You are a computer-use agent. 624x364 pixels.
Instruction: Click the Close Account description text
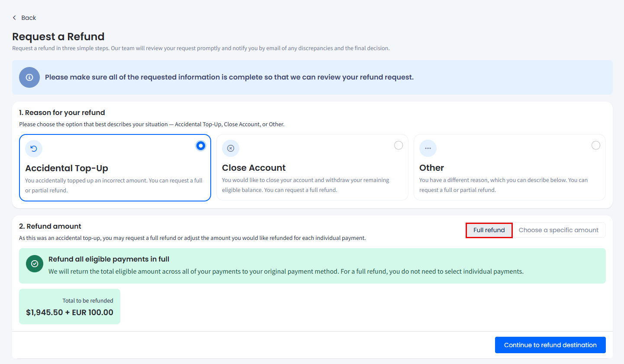(306, 185)
